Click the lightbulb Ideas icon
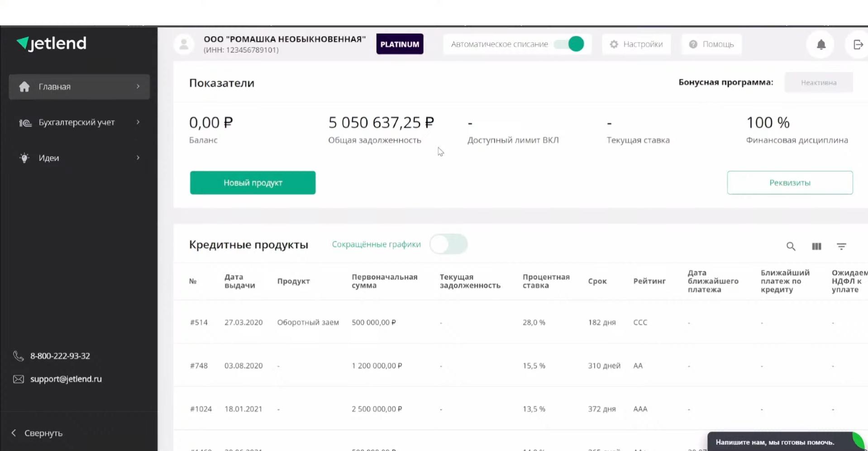Viewport: 868px width, 451px height. coord(24,158)
